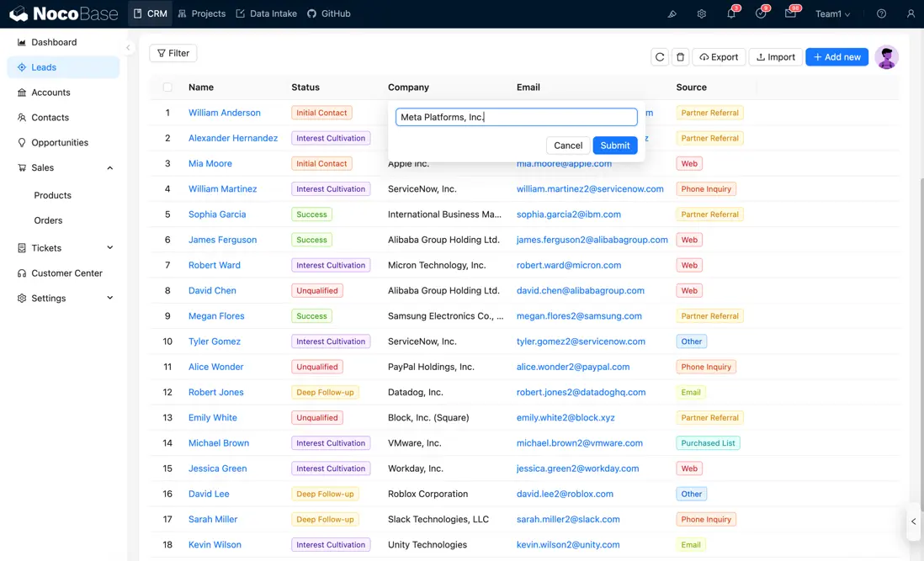Click the Submit button
The width and height of the screenshot is (924, 561).
(614, 146)
